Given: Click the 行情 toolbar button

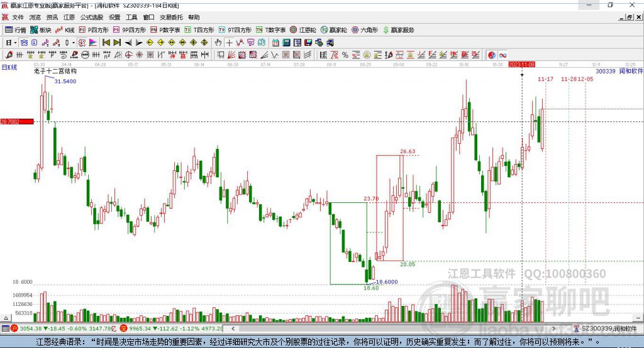Looking at the screenshot, I should [x=16, y=30].
